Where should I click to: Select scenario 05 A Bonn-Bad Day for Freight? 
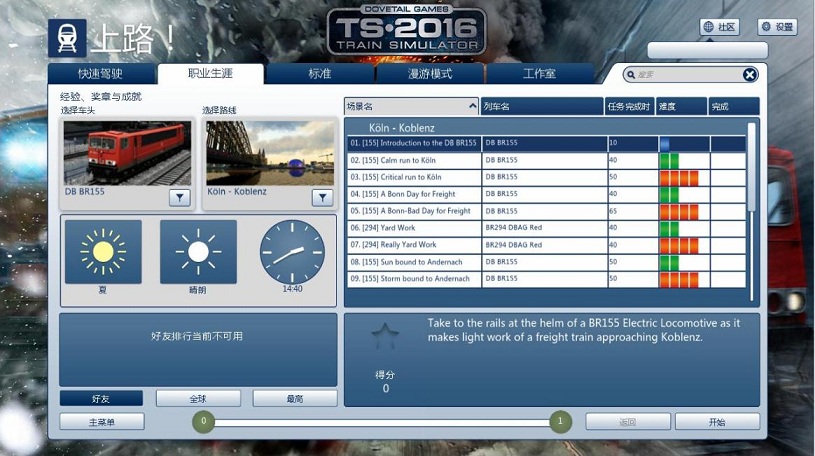click(546, 211)
